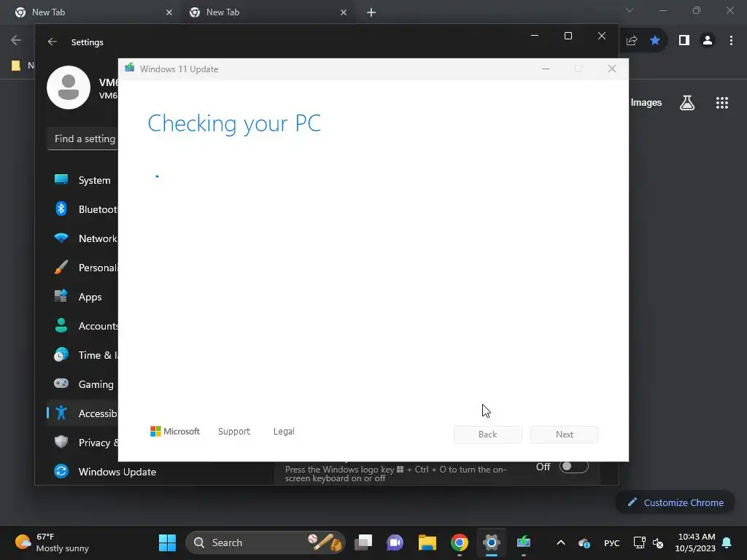Click the Images link on Google page
The width and height of the screenshot is (747, 560).
click(x=646, y=102)
